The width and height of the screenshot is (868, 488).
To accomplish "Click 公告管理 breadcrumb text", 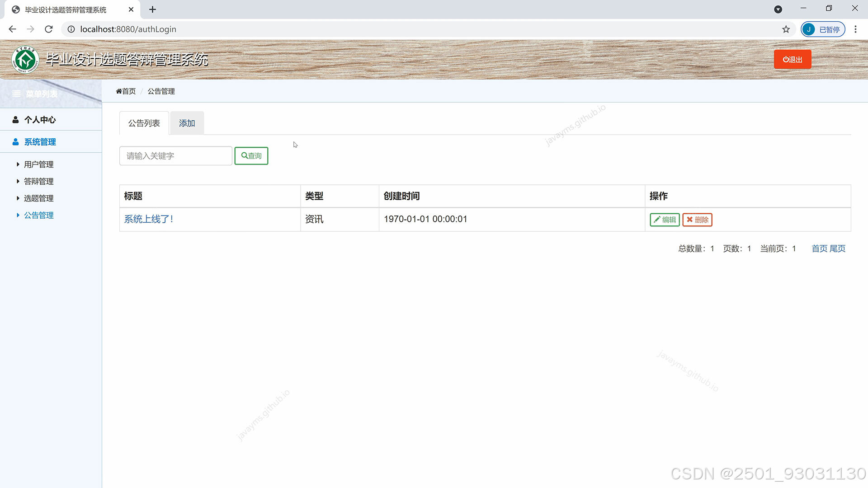I will [x=161, y=91].
